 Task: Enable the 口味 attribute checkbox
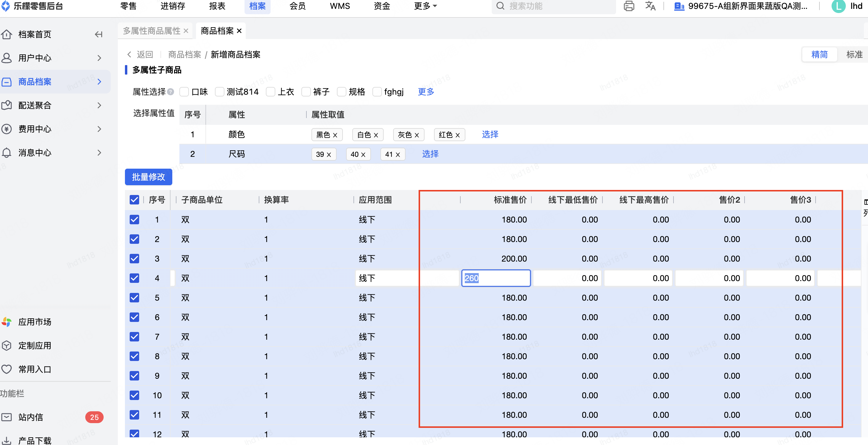click(184, 92)
